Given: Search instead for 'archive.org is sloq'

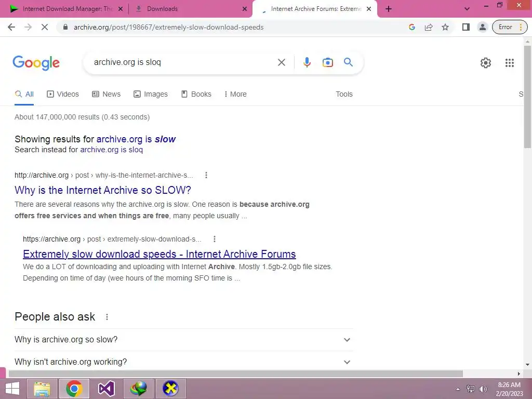Looking at the screenshot, I should tap(111, 150).
